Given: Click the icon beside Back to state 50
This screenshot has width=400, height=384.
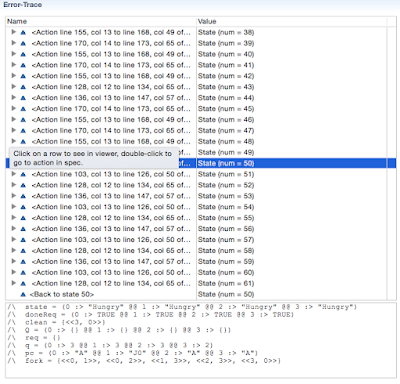Looking at the screenshot, I should pyautogui.click(x=23, y=295).
